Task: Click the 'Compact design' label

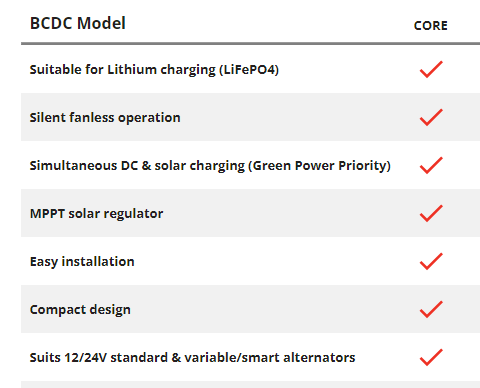Action: click(x=80, y=310)
